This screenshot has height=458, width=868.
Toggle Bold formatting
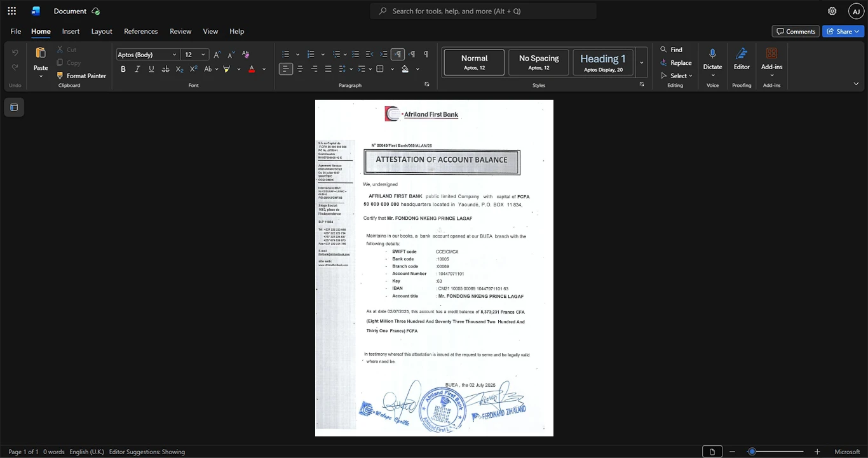[x=123, y=69]
